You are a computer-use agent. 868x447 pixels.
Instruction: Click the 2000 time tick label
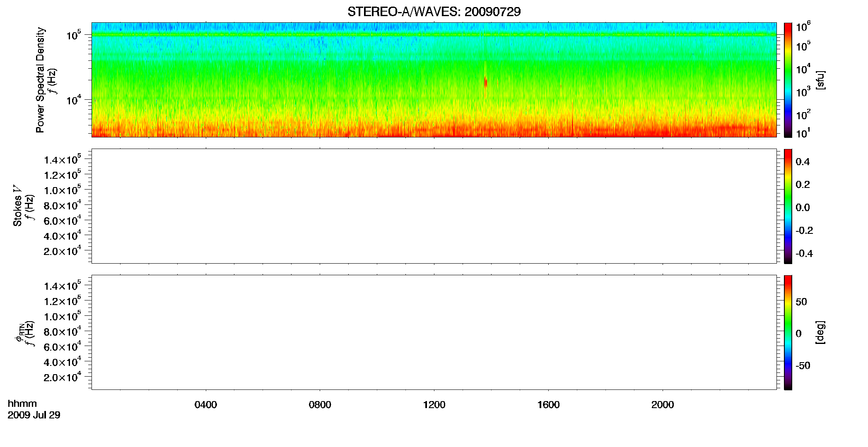pos(663,405)
